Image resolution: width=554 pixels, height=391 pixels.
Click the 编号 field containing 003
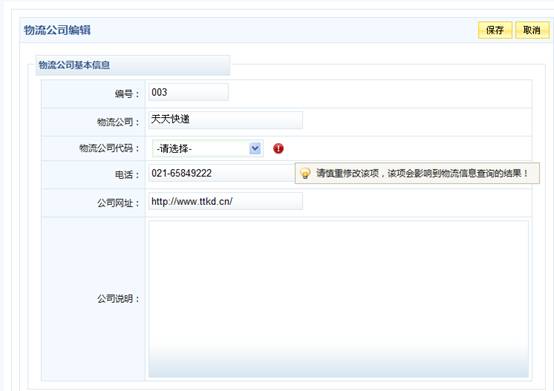(188, 92)
